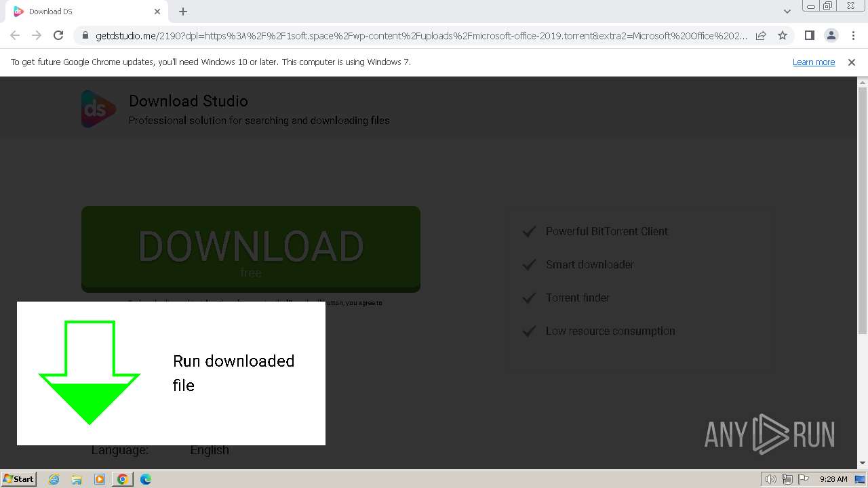The width and height of the screenshot is (868, 488).
Task: Click checkmark next to Torrent finder
Action: click(529, 298)
